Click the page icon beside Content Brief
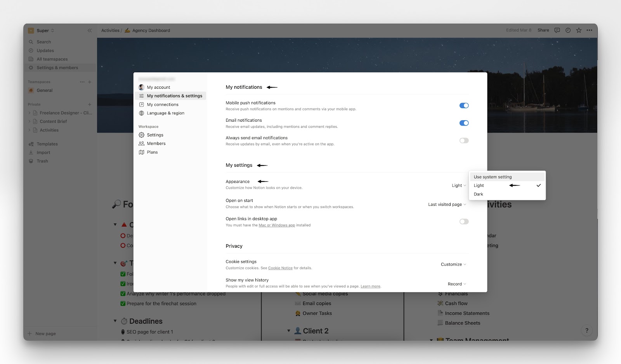 (35, 121)
